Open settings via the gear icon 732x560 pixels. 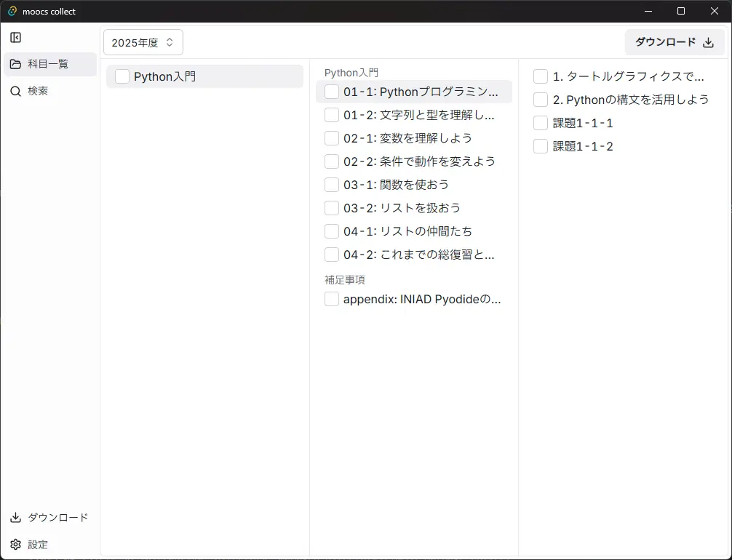click(15, 545)
